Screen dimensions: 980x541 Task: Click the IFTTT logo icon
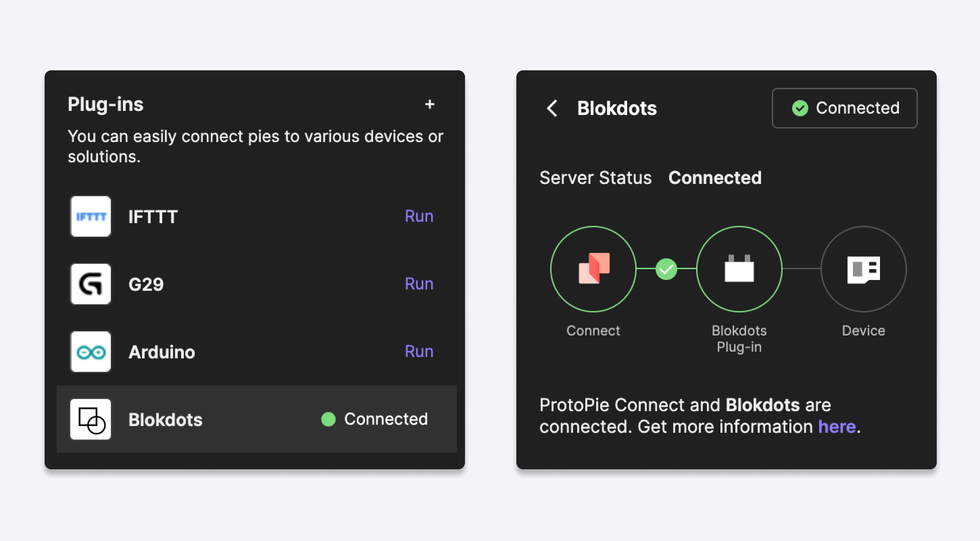point(91,216)
